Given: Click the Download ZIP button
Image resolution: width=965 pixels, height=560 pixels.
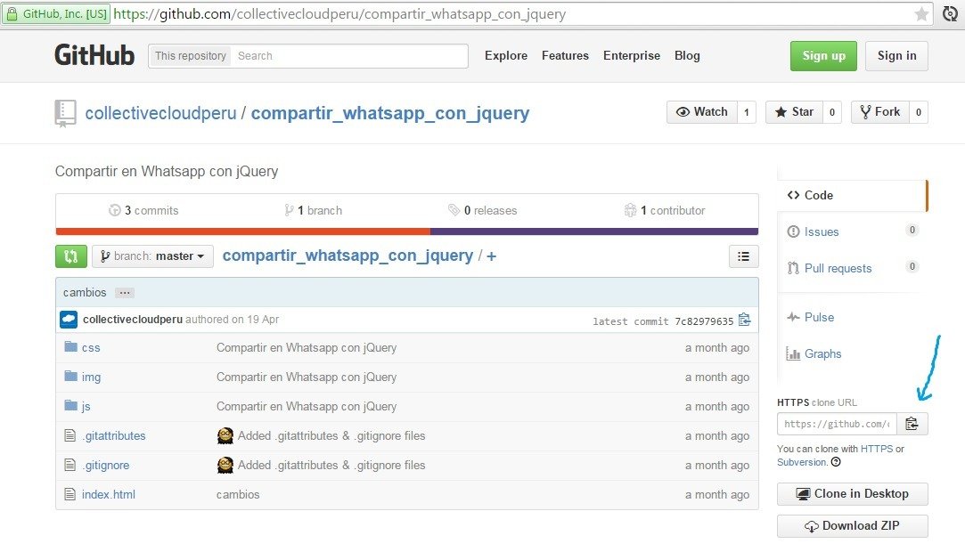Looking at the screenshot, I should pos(853,526).
